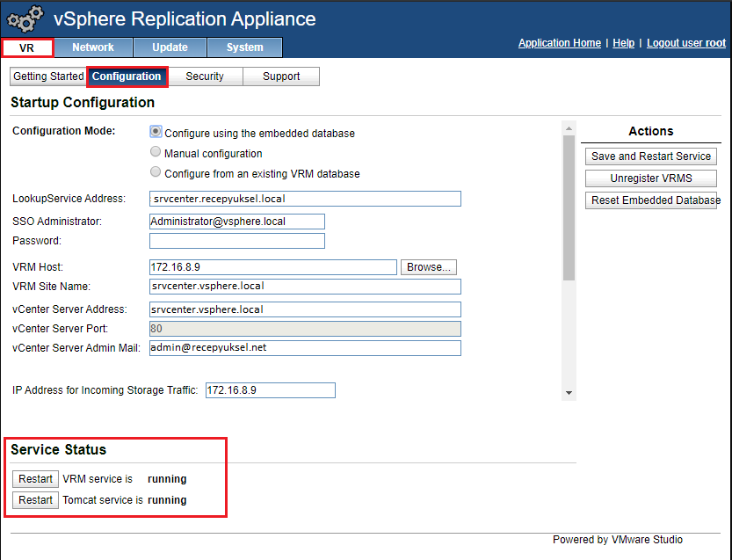This screenshot has height=560, width=732.
Task: Choose Manual configuration option
Action: click(156, 152)
